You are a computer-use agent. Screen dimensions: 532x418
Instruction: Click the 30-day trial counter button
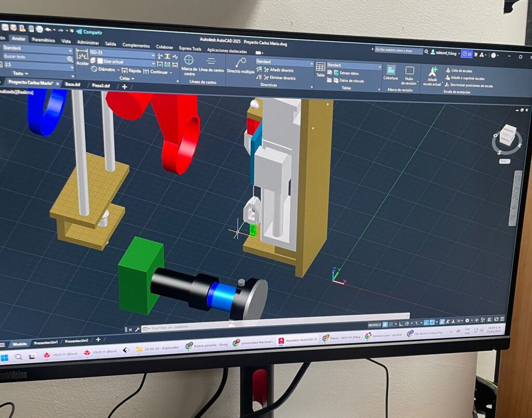(x=467, y=54)
